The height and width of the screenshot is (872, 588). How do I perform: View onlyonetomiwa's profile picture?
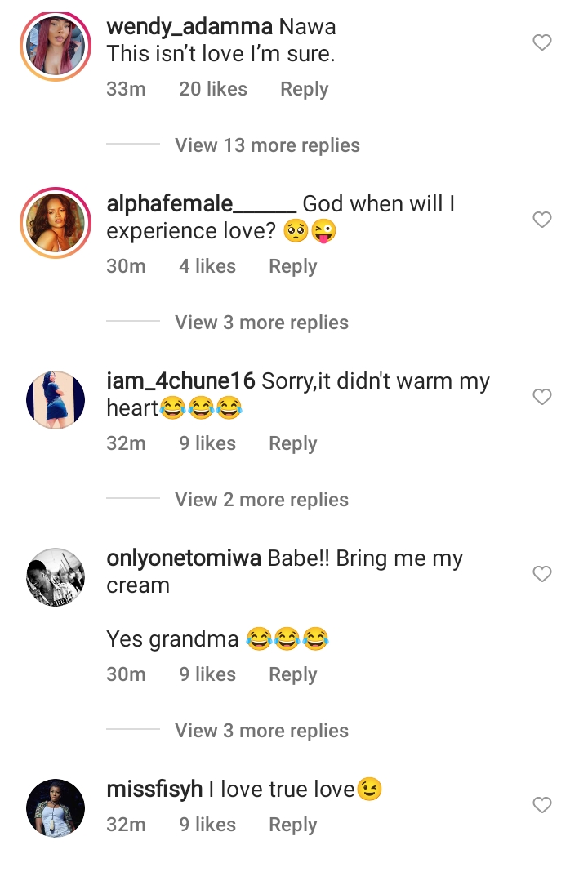coord(55,577)
